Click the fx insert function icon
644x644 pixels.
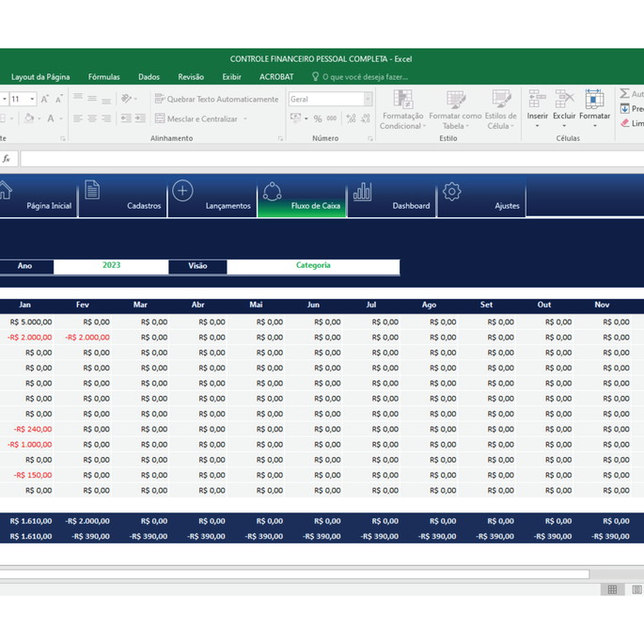7,159
